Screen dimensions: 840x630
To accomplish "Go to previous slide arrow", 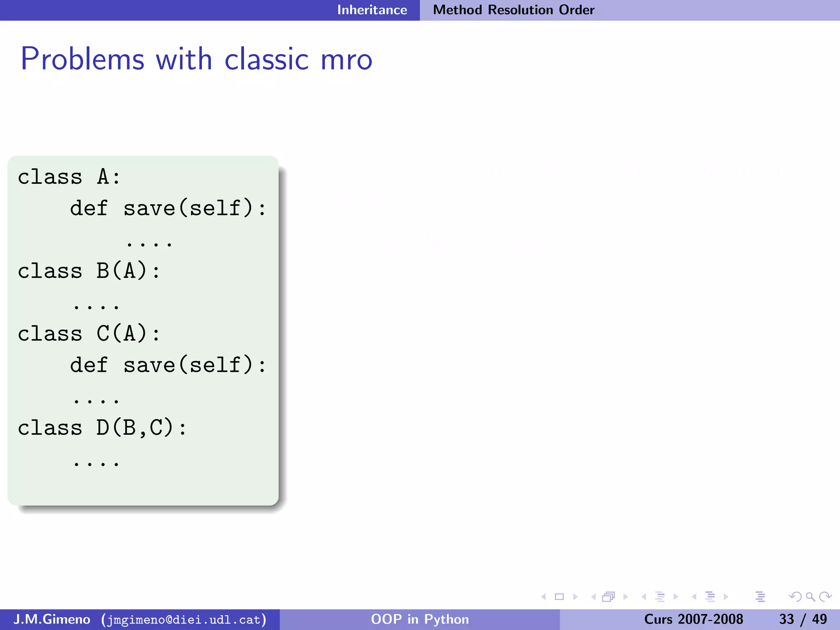I will 543,597.
